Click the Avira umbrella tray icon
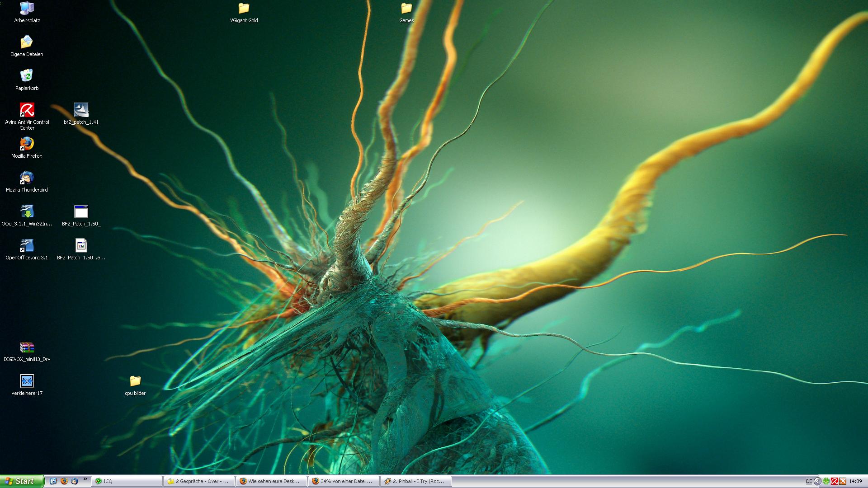Screen dimensions: 868x488 pos(835,482)
